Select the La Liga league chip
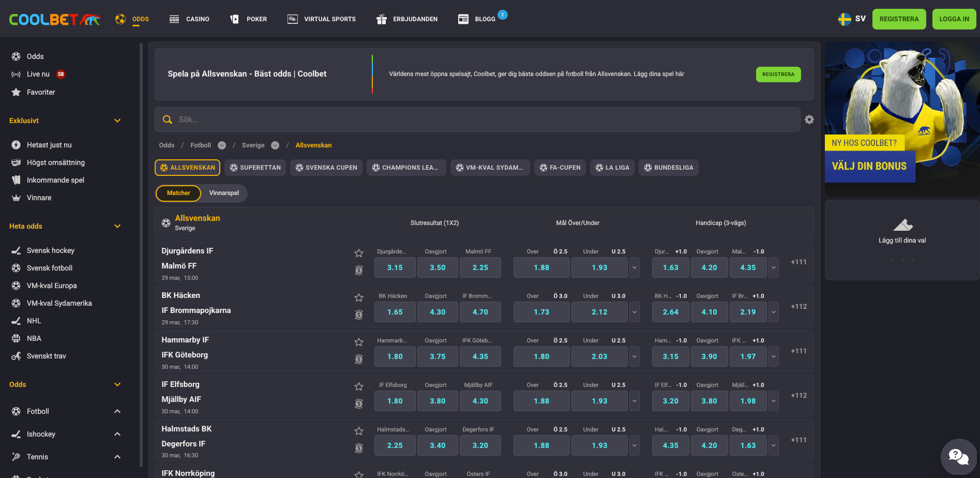 [x=612, y=168]
